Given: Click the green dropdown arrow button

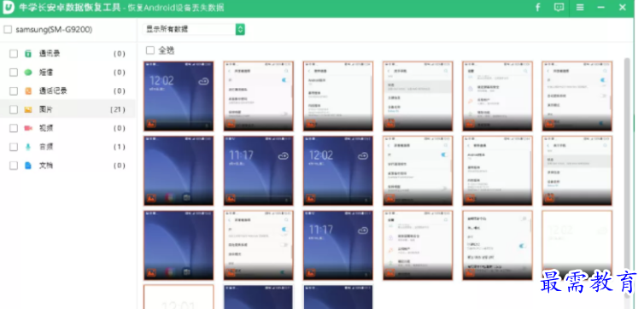Looking at the screenshot, I should [x=240, y=29].
